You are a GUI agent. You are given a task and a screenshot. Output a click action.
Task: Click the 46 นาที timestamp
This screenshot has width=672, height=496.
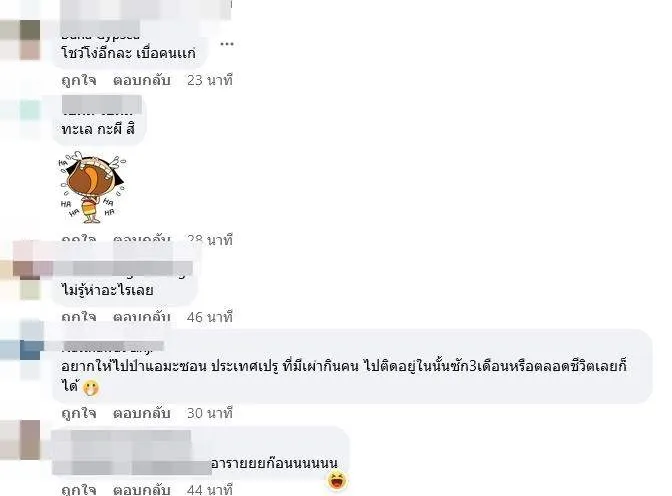pos(210,317)
